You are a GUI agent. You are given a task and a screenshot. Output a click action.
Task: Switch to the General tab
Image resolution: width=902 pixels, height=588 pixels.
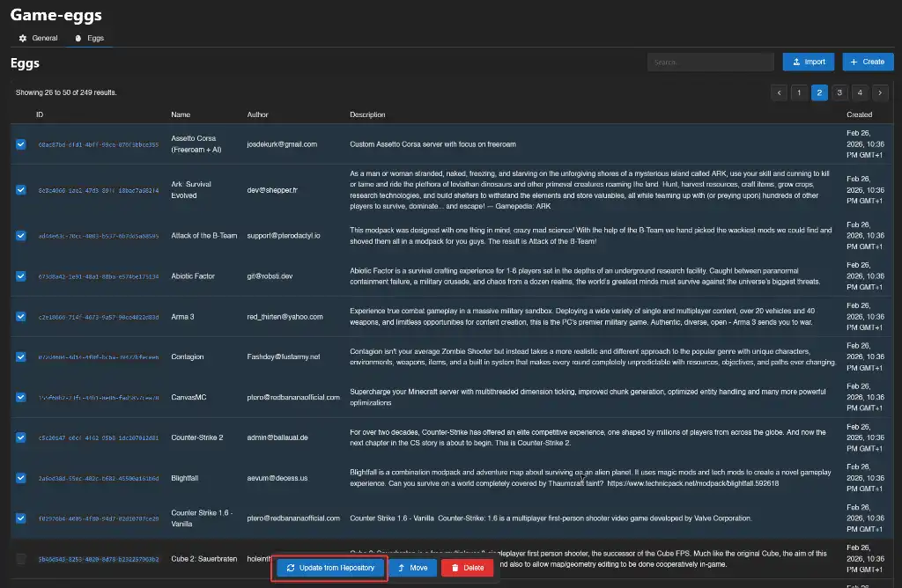click(39, 38)
